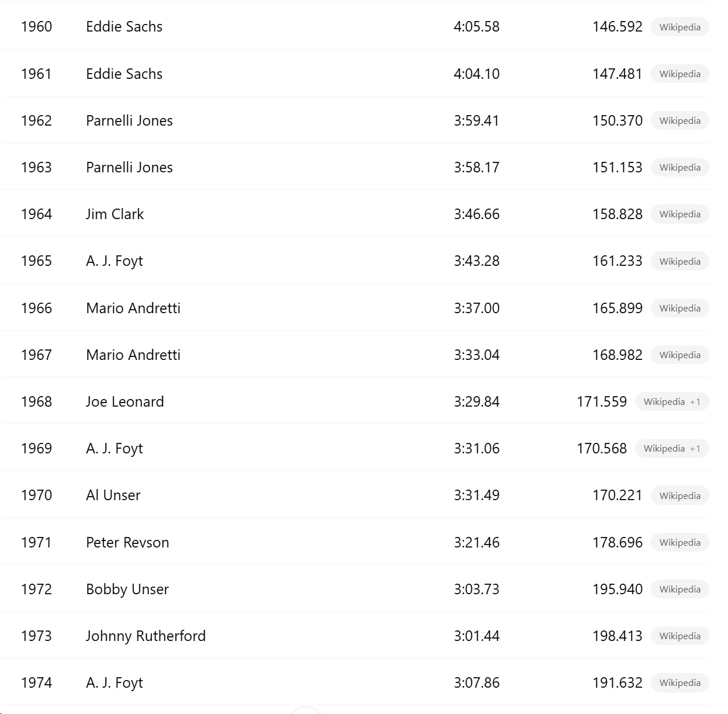The image size is (728, 714).
Task: Select the 3:21.46 time value
Action: click(476, 542)
